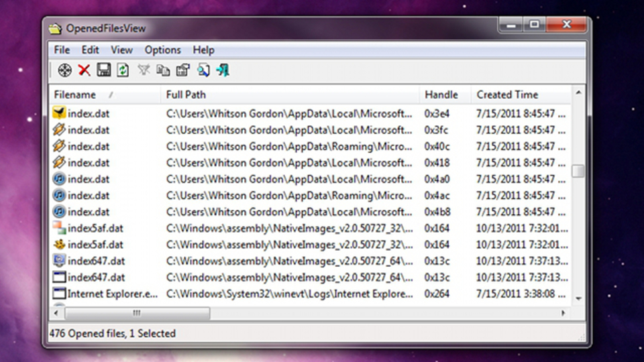Select the index.dat filename with handle 0x40c

tap(89, 147)
